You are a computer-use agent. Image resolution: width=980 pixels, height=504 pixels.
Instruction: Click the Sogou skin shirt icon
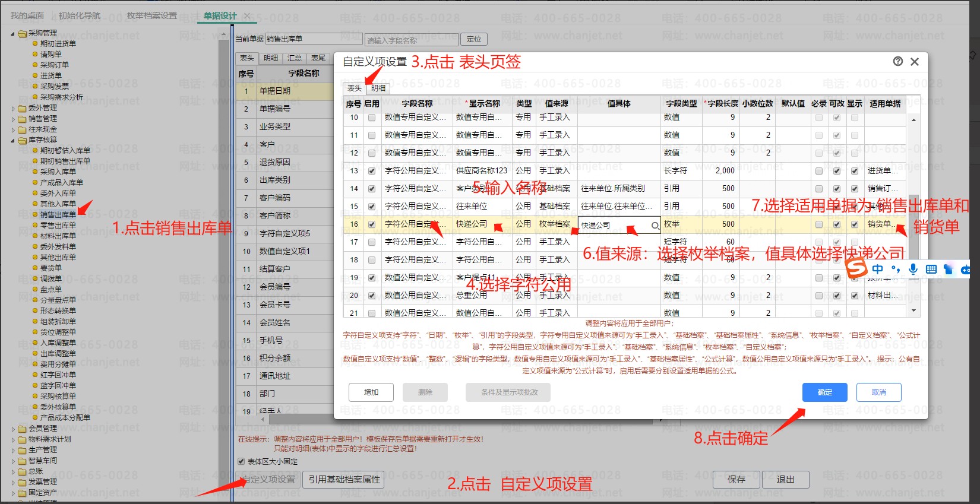click(948, 270)
